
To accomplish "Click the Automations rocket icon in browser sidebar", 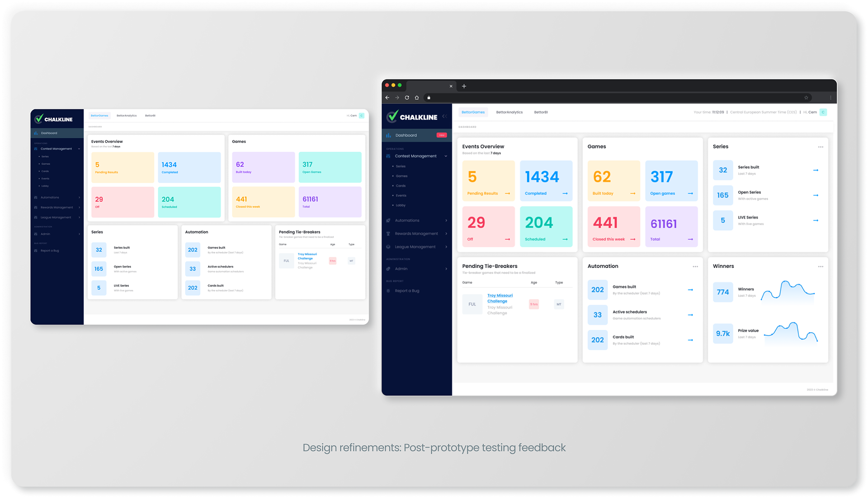I will 388,221.
